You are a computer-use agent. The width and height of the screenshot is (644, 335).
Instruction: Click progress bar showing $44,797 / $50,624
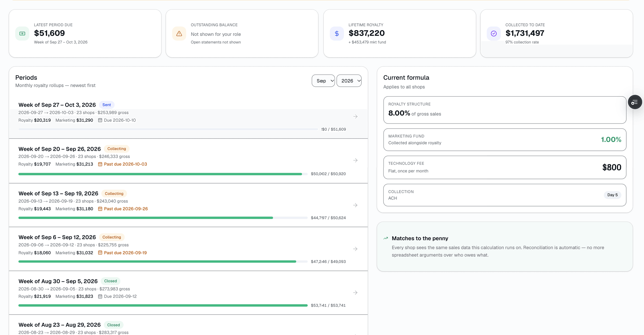163,218
